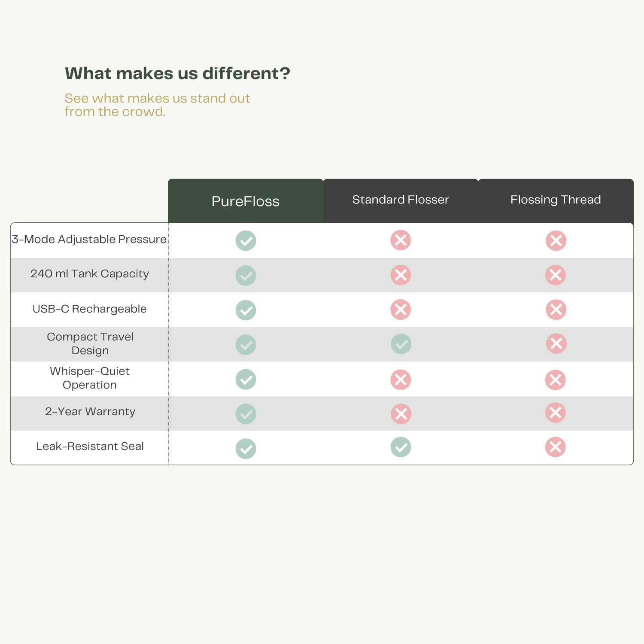Image resolution: width=644 pixels, height=644 pixels.
Task: Click Flossing Thread X for USB-C Rechargeable
Action: pos(556,310)
